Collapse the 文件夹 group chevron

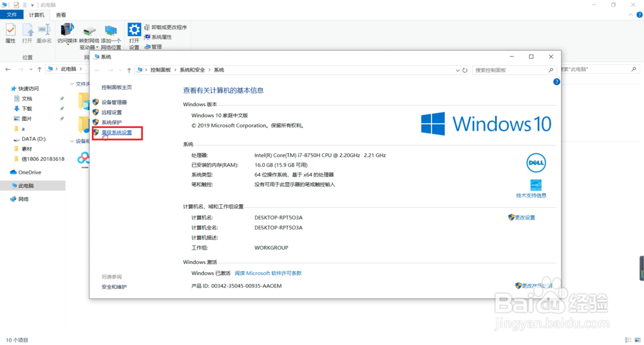72,84
